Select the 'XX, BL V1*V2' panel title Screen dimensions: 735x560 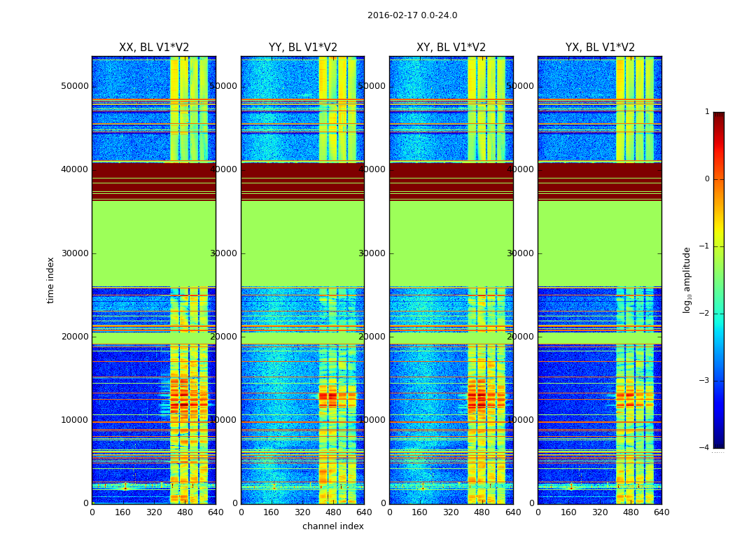coord(154,48)
